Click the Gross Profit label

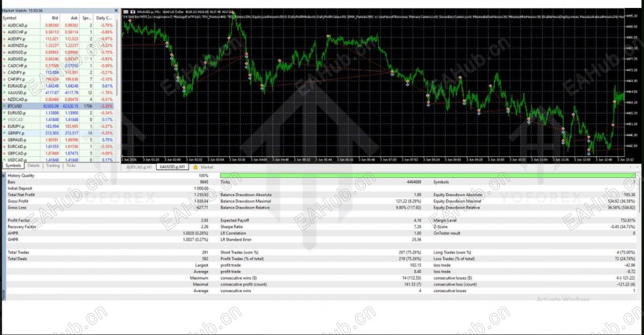click(x=18, y=202)
